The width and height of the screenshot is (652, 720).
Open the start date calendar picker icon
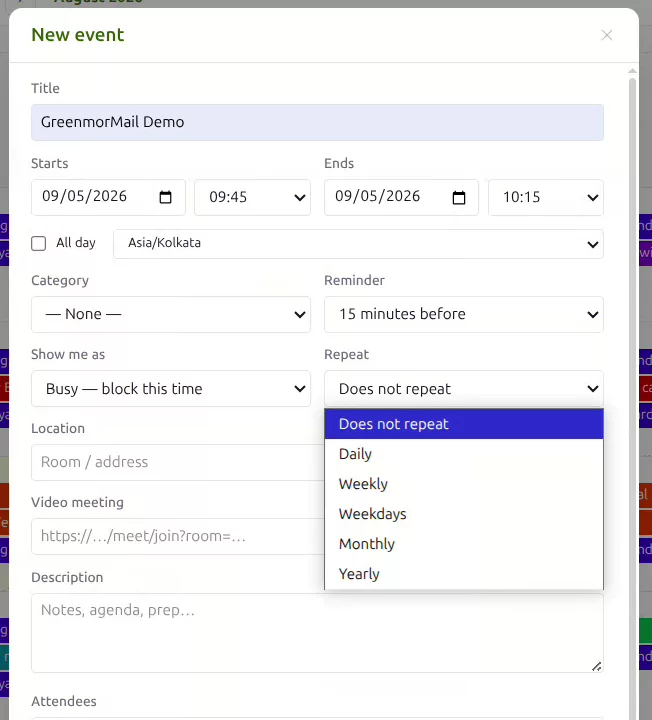coord(165,197)
